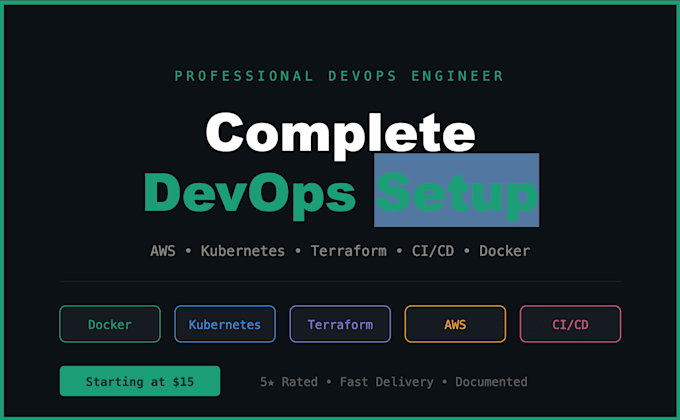The image size is (680, 420).
Task: Click the Kubernetes tag badge
Action: coord(225,324)
